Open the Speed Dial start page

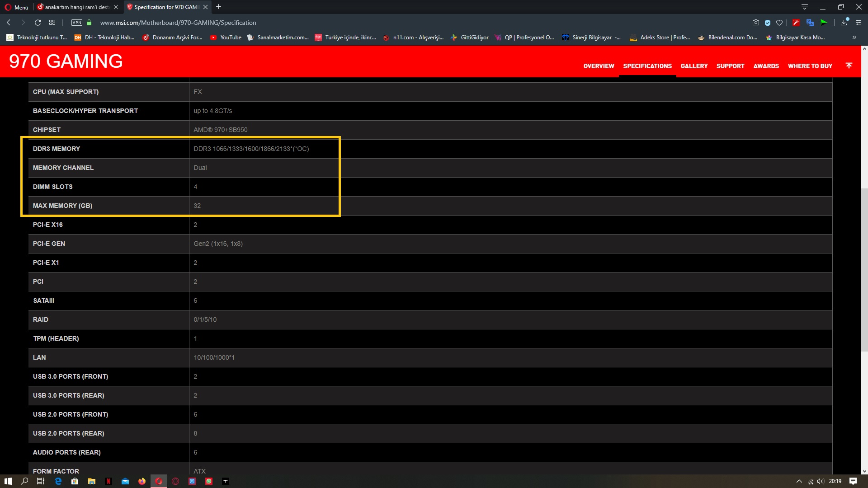[52, 23]
